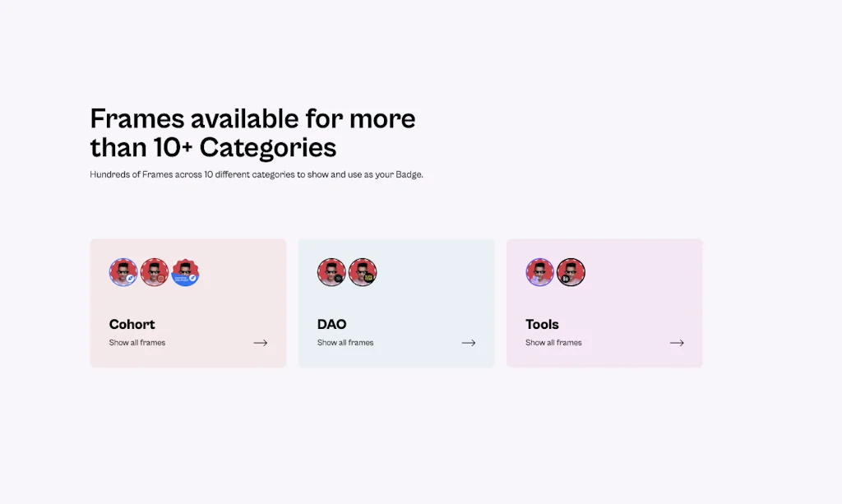Select purple-ringed avatar in Tools card
Screen dimensions: 842x504
click(x=540, y=272)
